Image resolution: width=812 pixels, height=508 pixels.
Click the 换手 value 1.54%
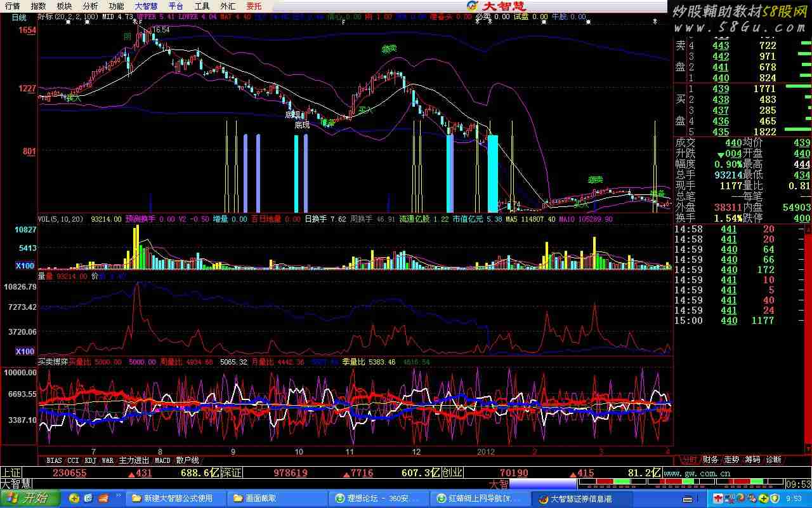click(x=728, y=218)
